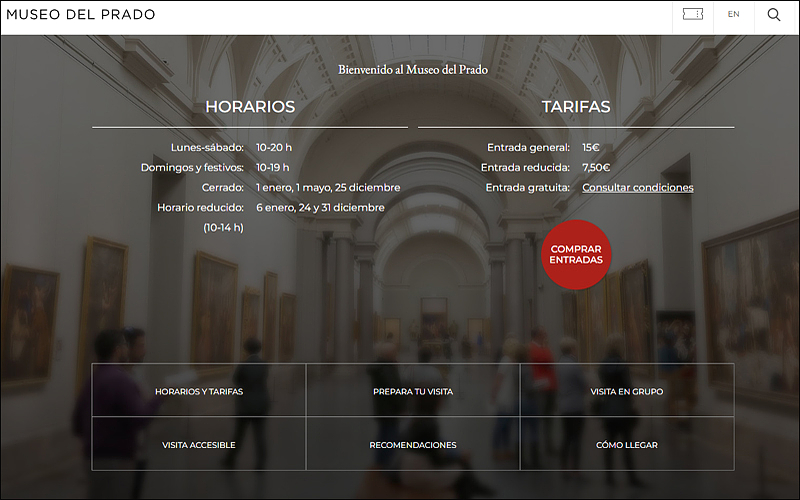
Task: Go to Museo del Prado home logo
Action: pyautogui.click(x=81, y=14)
